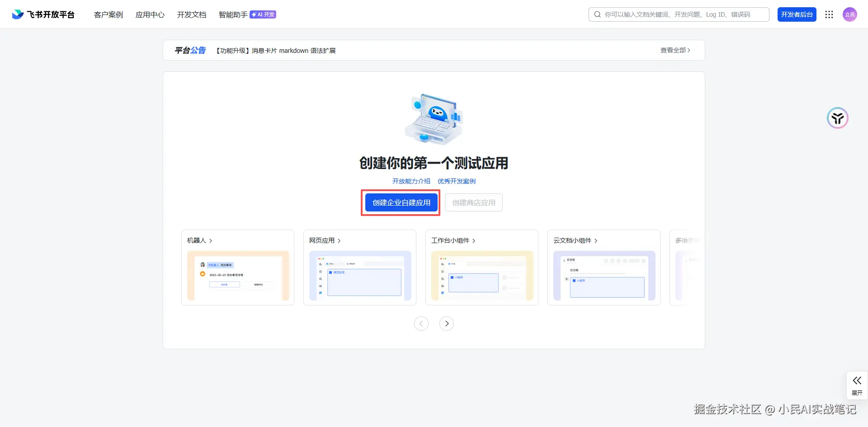Expand the 网页应用 card title

(325, 240)
